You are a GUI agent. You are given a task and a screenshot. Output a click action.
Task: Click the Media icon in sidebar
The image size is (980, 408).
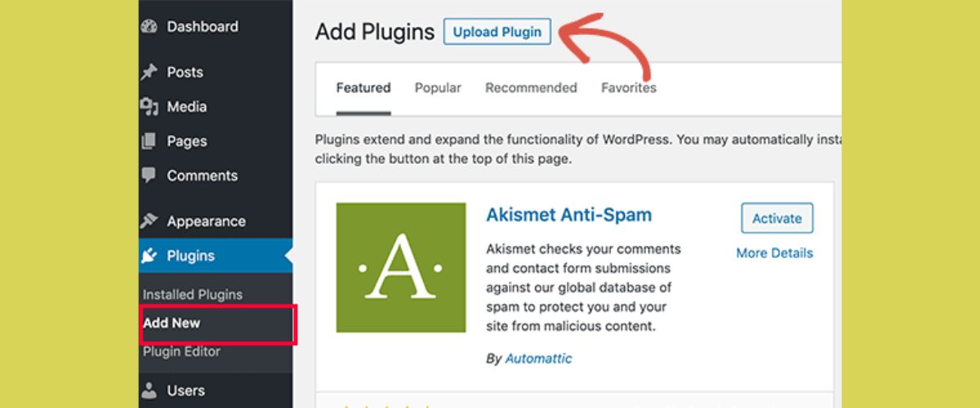[x=149, y=107]
